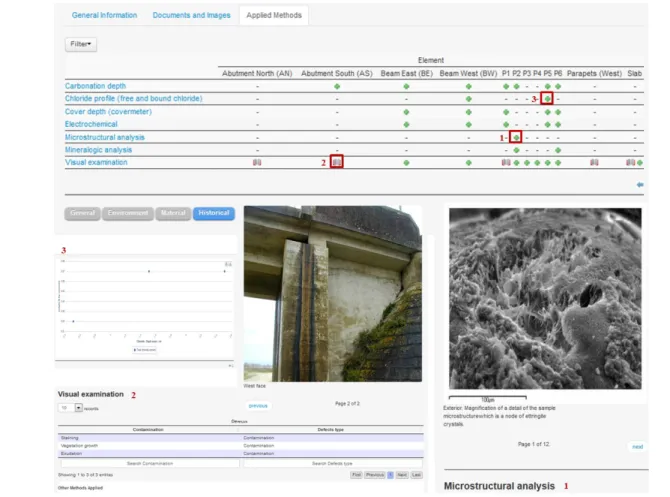Select Cover depth marker under P6
670x497 pixels.
[558, 112]
